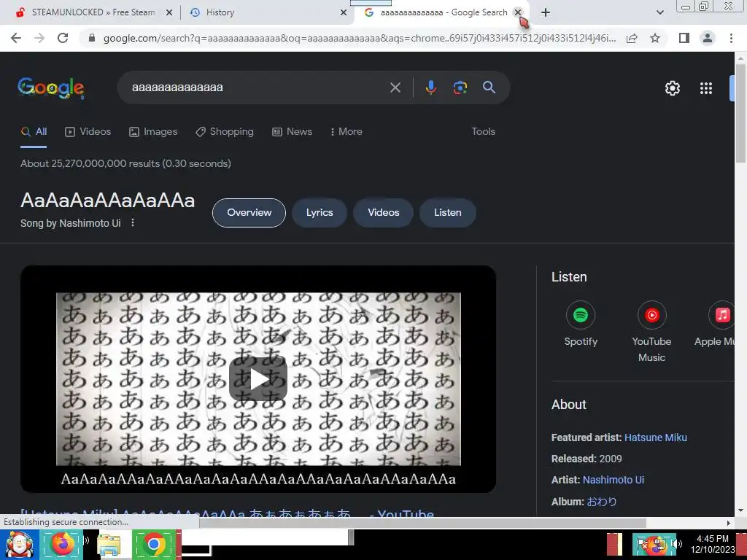
Task: Go back to the previous page
Action: pyautogui.click(x=16, y=38)
